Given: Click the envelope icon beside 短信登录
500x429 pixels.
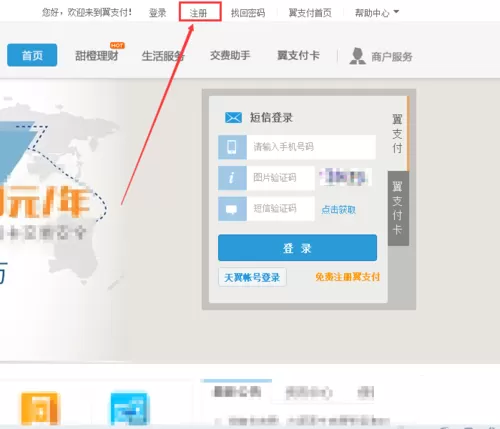Looking at the screenshot, I should tap(233, 118).
